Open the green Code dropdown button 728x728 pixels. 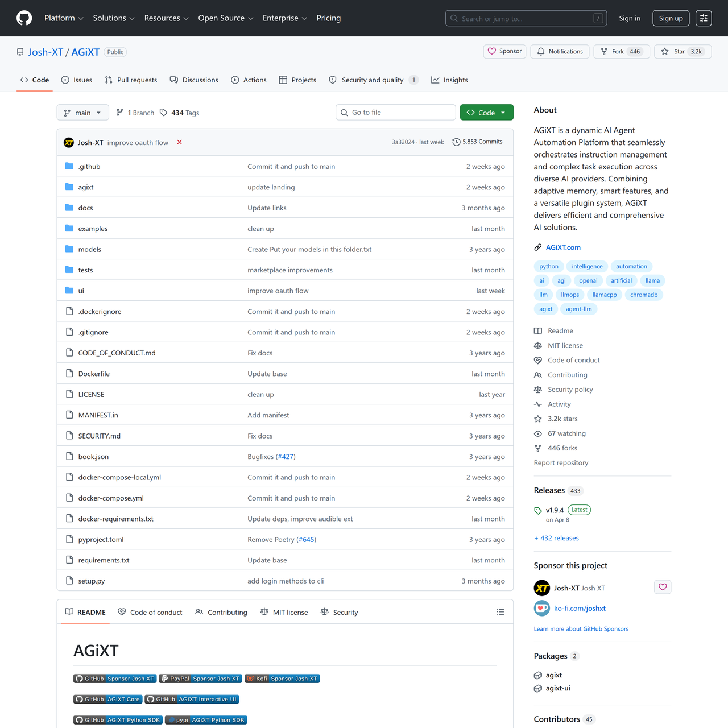[x=486, y=113]
